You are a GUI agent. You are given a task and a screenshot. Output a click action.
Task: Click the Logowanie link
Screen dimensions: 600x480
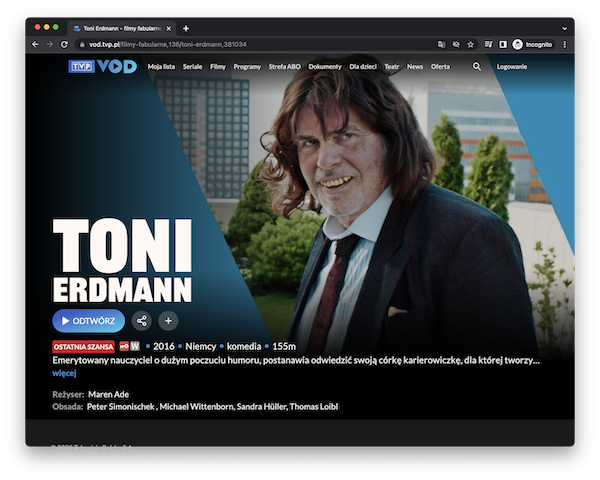(512, 67)
